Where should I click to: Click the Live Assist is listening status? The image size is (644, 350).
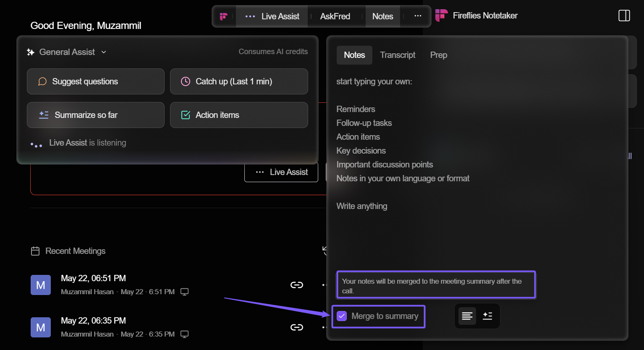pyautogui.click(x=87, y=143)
